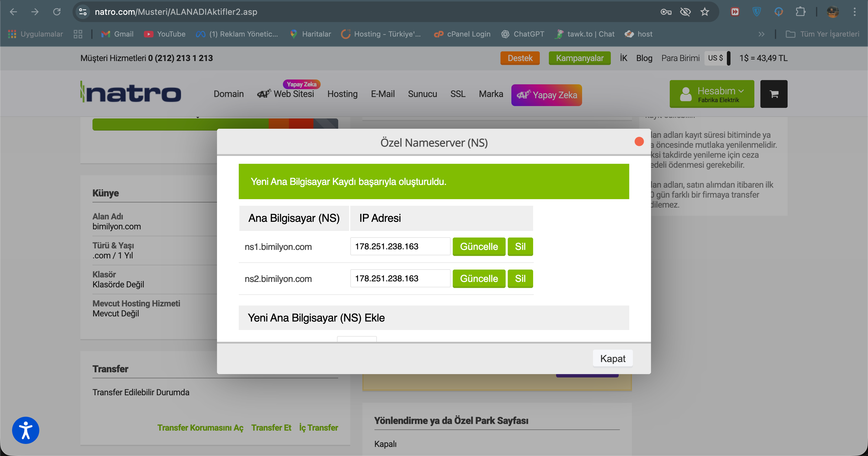
Task: Go forward with the browser forward arrow
Action: [x=35, y=12]
